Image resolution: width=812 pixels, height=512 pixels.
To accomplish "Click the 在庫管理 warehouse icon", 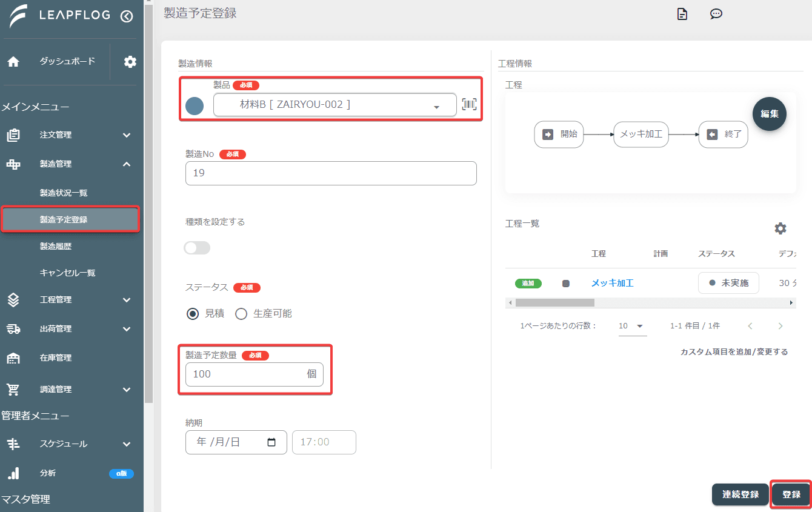I will [x=13, y=358].
